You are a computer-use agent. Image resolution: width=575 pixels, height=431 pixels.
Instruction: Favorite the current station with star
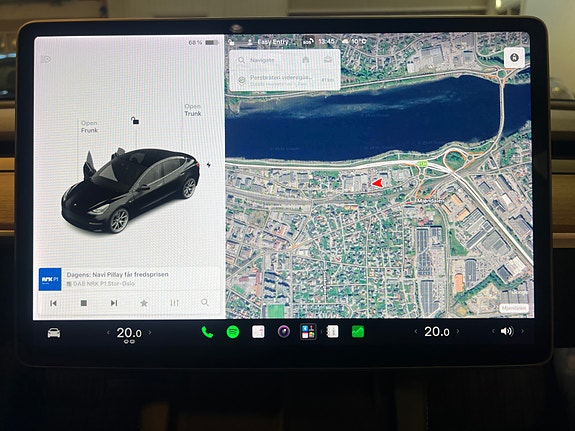(x=144, y=303)
